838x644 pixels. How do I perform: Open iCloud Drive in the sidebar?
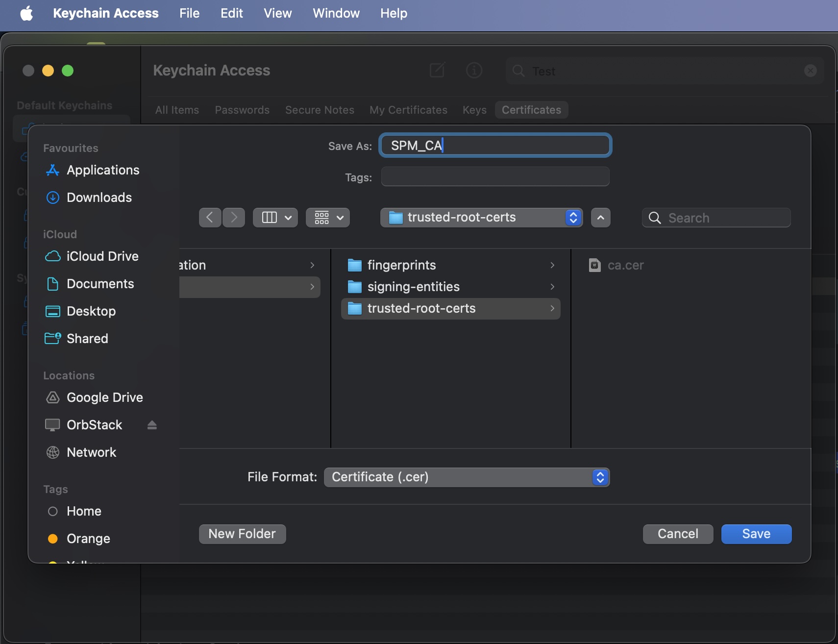[x=92, y=256]
